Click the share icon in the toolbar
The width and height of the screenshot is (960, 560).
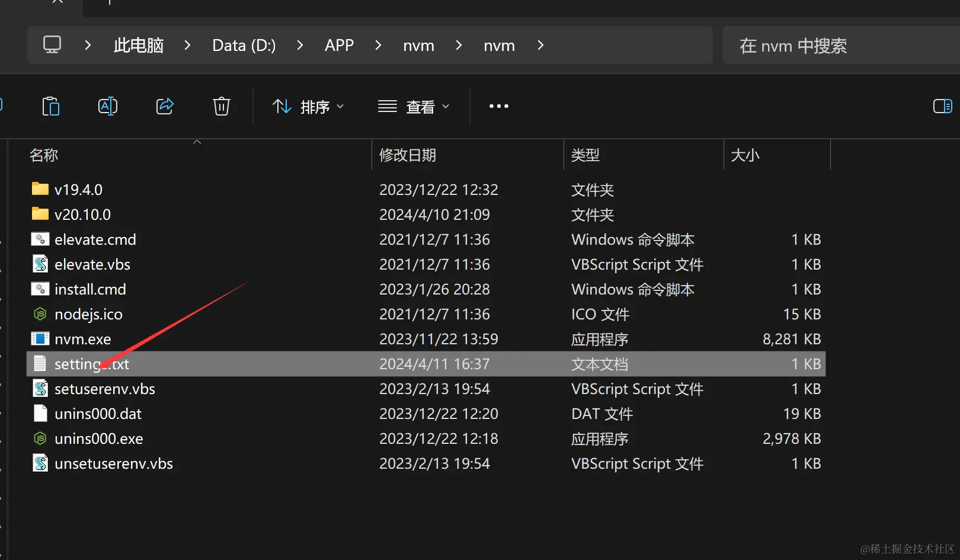click(164, 106)
